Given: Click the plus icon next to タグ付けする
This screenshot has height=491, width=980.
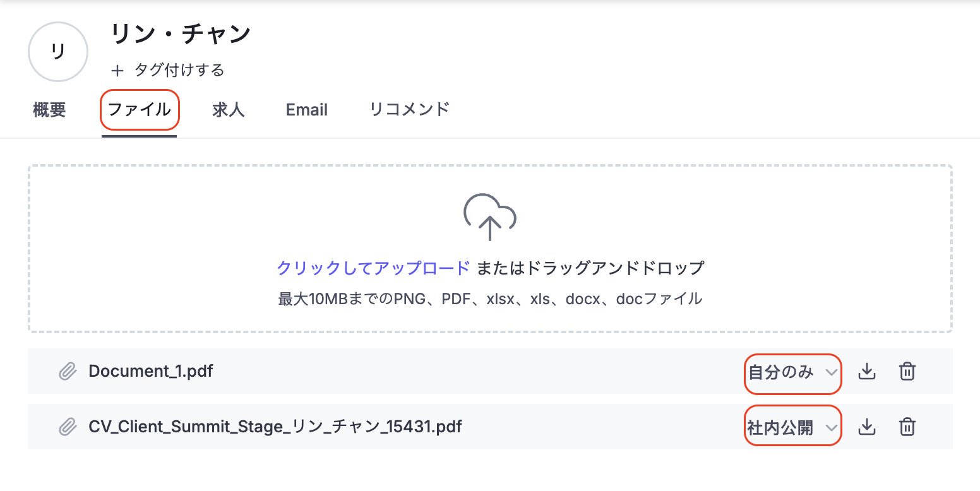Looking at the screenshot, I should click(x=117, y=70).
